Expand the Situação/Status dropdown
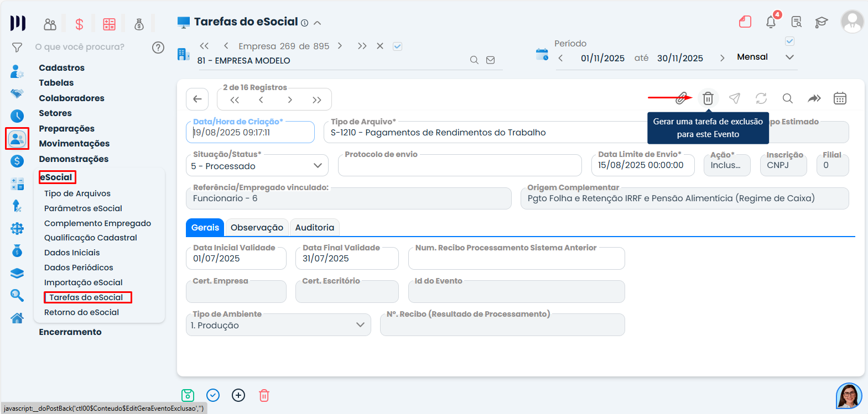The width and height of the screenshot is (868, 414). click(x=318, y=166)
